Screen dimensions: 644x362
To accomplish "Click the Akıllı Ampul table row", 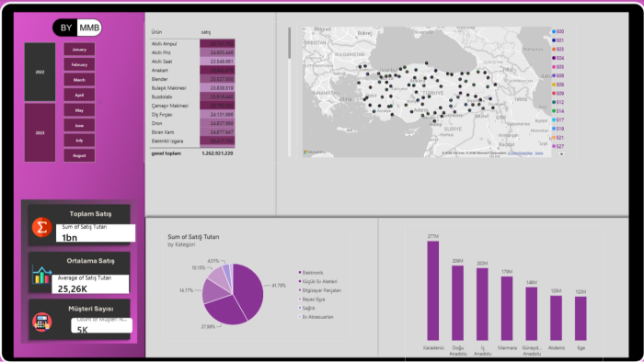I will [x=192, y=43].
